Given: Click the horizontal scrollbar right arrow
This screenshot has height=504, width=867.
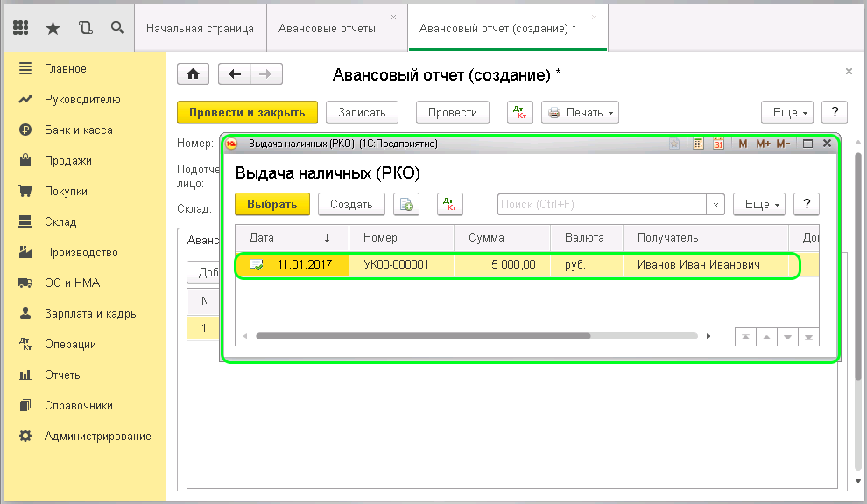Looking at the screenshot, I should point(709,335).
